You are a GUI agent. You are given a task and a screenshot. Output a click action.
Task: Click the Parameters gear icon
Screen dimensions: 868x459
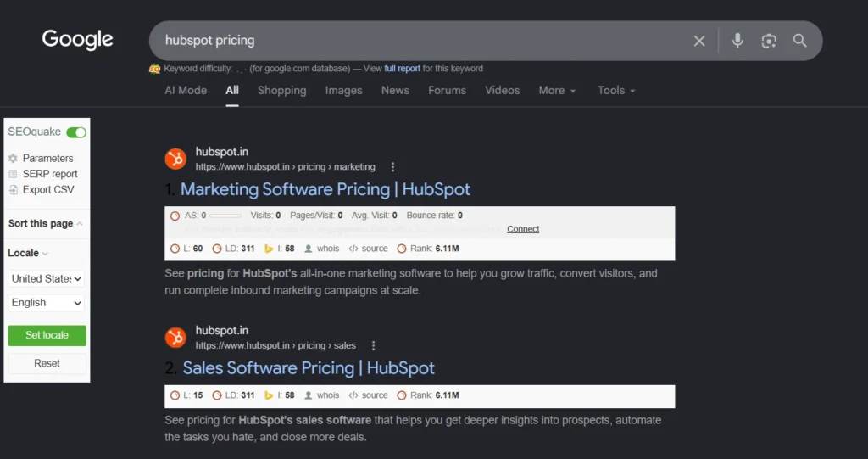click(x=13, y=159)
